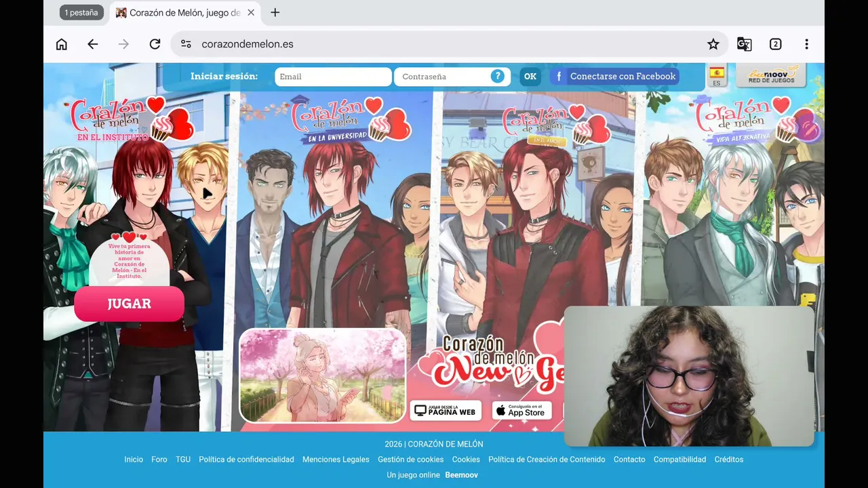
Task: Open the Inicio footer link
Action: (x=134, y=460)
